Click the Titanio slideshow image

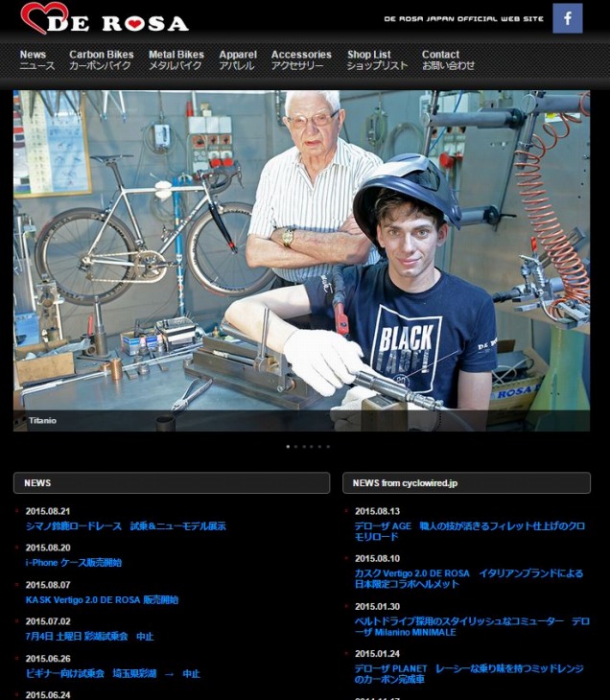click(x=301, y=261)
